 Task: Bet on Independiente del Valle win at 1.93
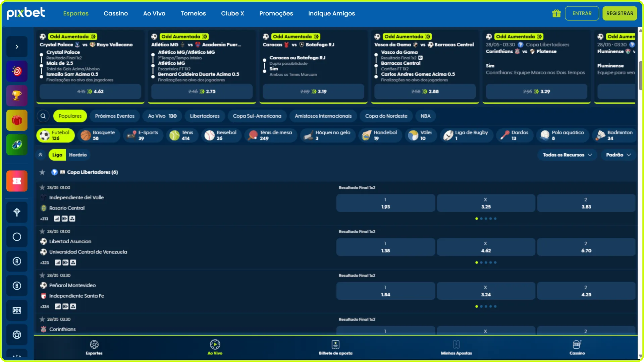(x=385, y=203)
